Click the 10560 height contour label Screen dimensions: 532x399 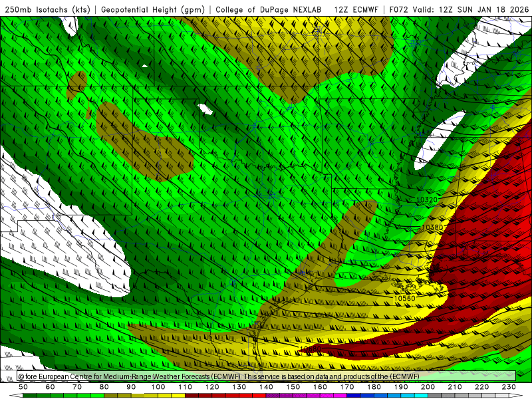point(405,298)
